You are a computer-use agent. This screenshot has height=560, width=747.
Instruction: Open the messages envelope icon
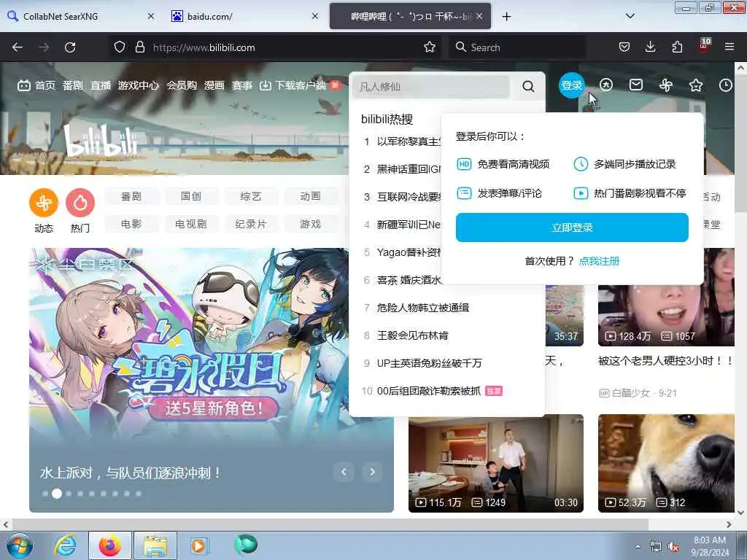636,85
